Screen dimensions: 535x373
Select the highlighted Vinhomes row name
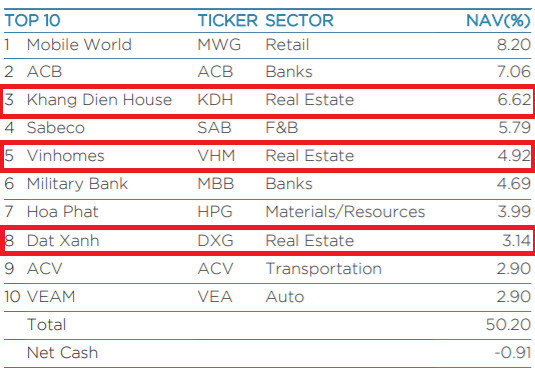[x=66, y=156]
